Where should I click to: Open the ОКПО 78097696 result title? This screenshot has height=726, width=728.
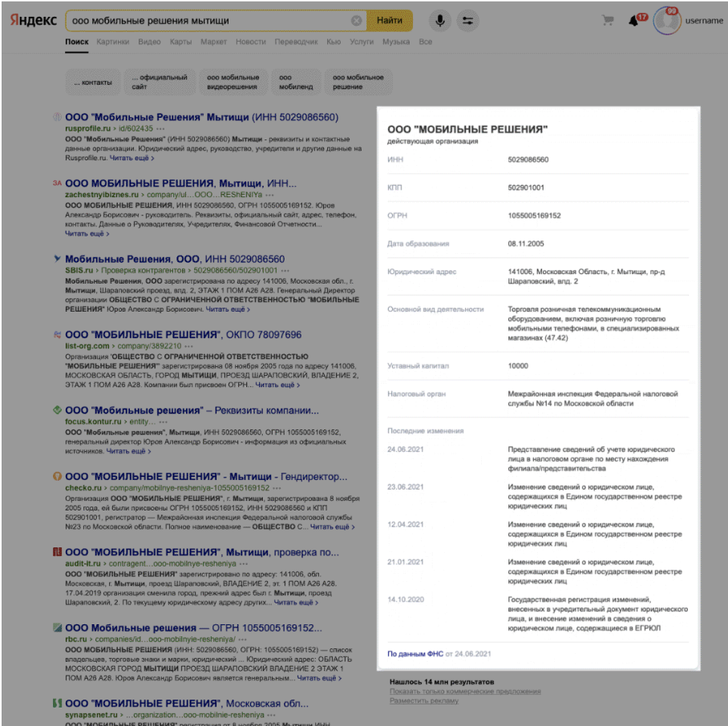coord(183,334)
